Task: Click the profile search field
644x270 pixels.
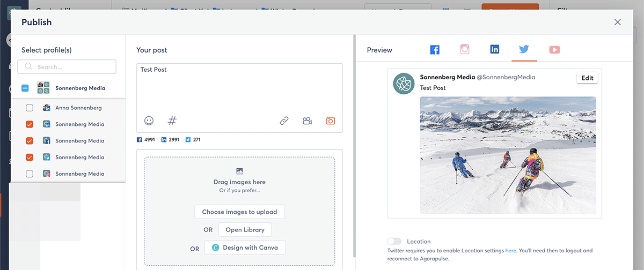Action: (67, 67)
